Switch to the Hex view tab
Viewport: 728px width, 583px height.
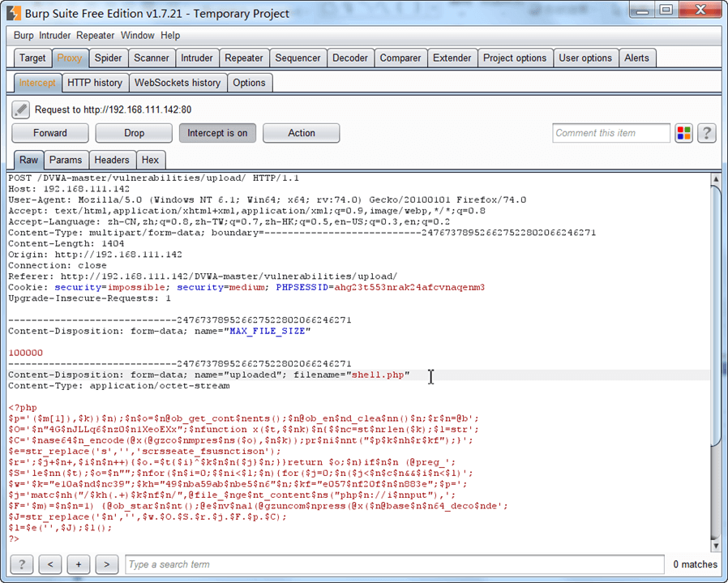pyautogui.click(x=150, y=160)
